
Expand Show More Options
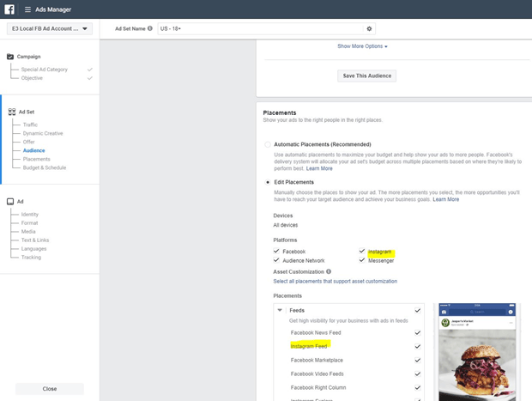coord(362,46)
